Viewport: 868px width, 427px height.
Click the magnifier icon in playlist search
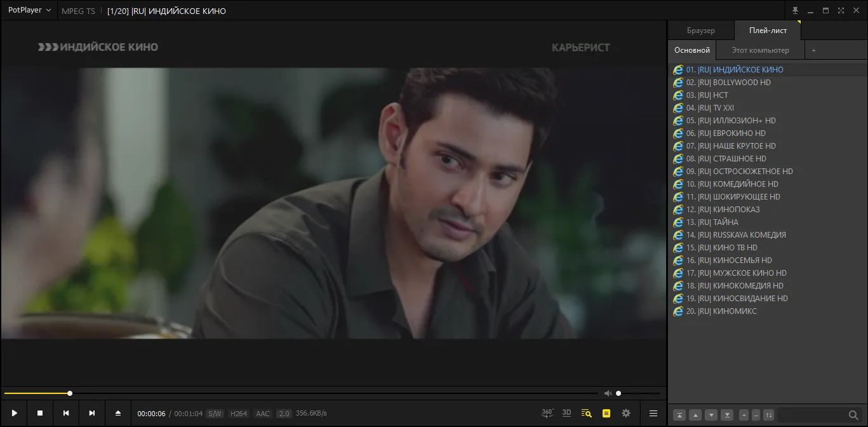pyautogui.click(x=853, y=415)
